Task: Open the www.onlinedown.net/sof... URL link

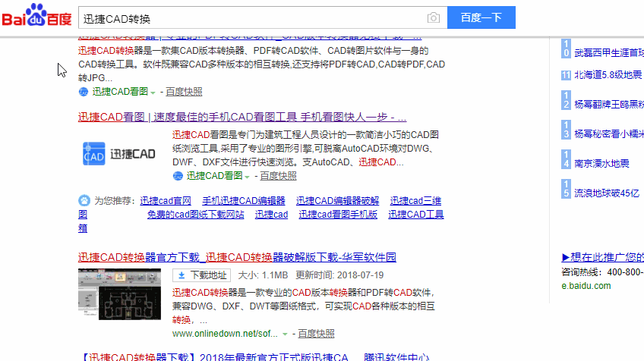Action: (225, 334)
